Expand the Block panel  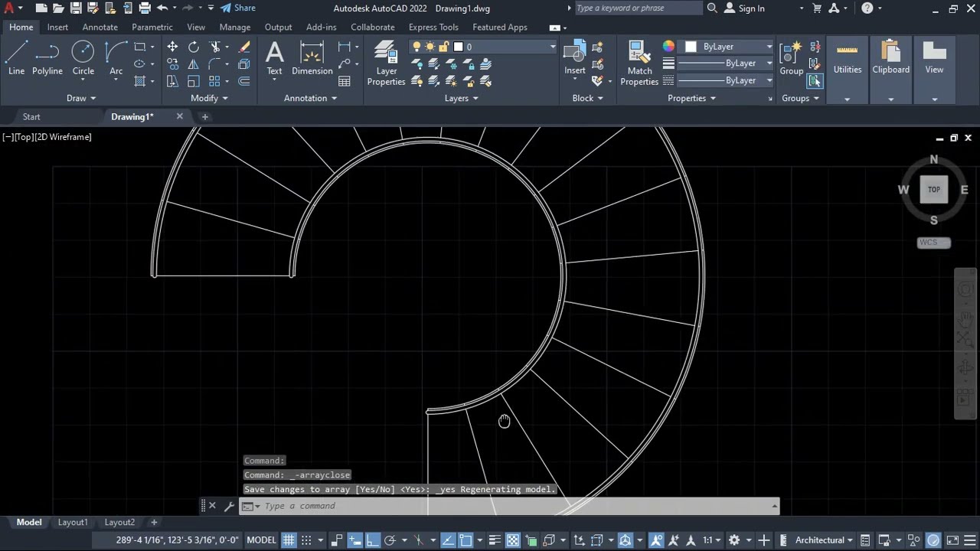point(587,98)
